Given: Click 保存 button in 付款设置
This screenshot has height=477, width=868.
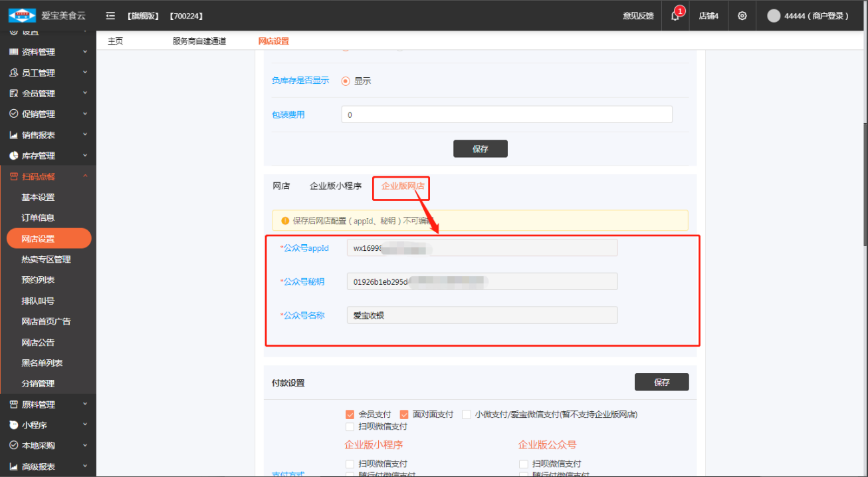Looking at the screenshot, I should pos(661,382).
